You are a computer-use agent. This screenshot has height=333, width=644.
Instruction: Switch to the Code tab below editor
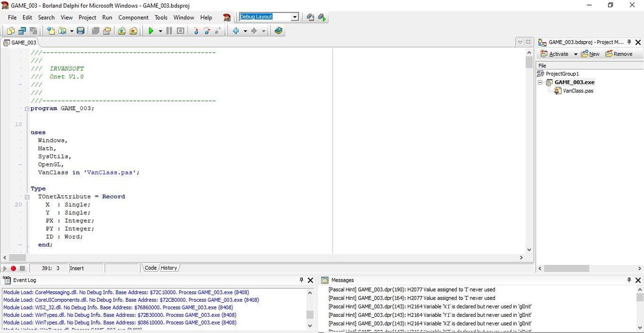[150, 268]
